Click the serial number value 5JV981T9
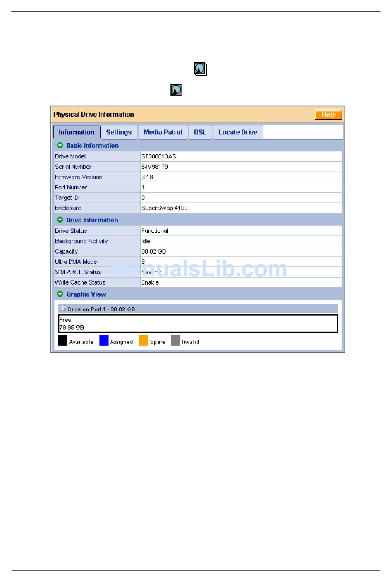Screen dimensions: 392x582 tap(155, 167)
